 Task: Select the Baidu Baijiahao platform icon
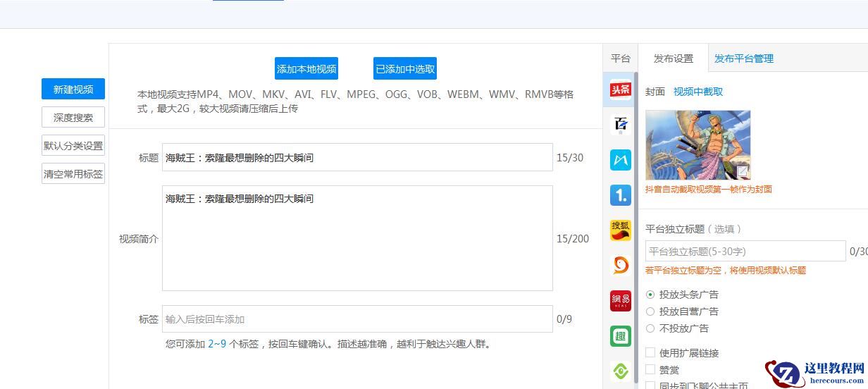pos(621,125)
